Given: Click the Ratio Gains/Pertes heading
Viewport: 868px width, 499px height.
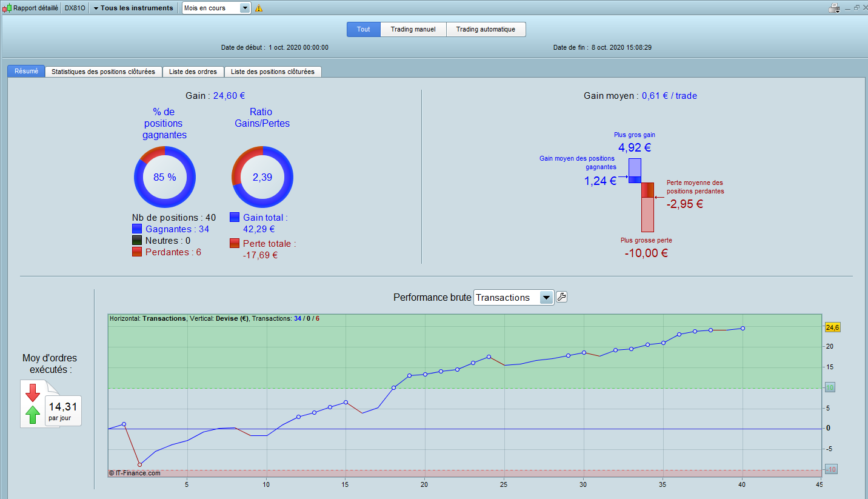Looking at the screenshot, I should (262, 118).
